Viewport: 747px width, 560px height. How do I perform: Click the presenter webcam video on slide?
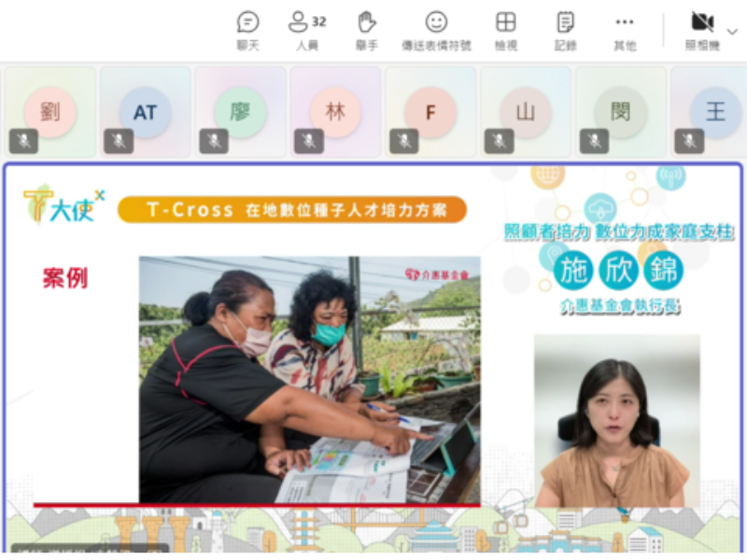point(617,421)
